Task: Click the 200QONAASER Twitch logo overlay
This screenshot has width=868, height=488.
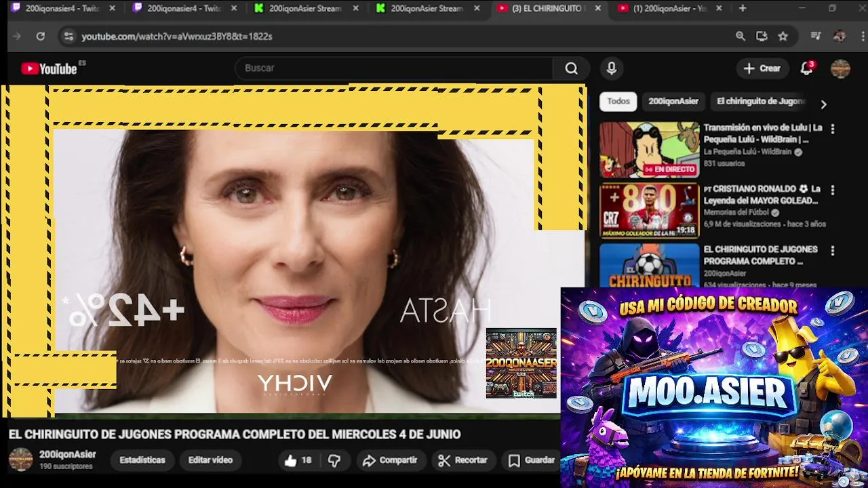Action: point(521,363)
